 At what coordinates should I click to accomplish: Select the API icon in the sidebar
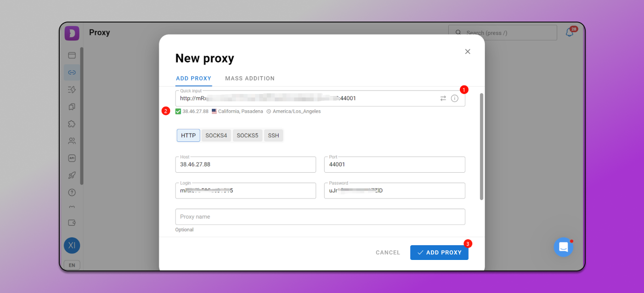point(72,158)
